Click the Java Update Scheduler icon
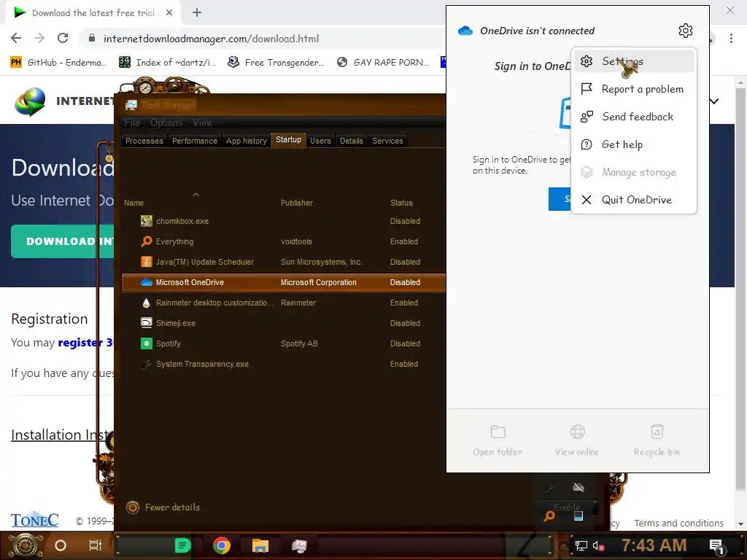 [x=146, y=262]
